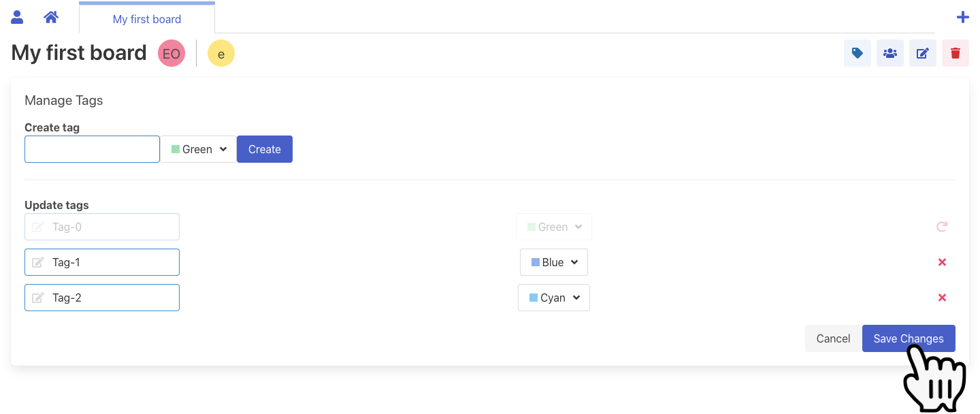Click the EO member avatar
980x414 pixels.
(x=171, y=53)
